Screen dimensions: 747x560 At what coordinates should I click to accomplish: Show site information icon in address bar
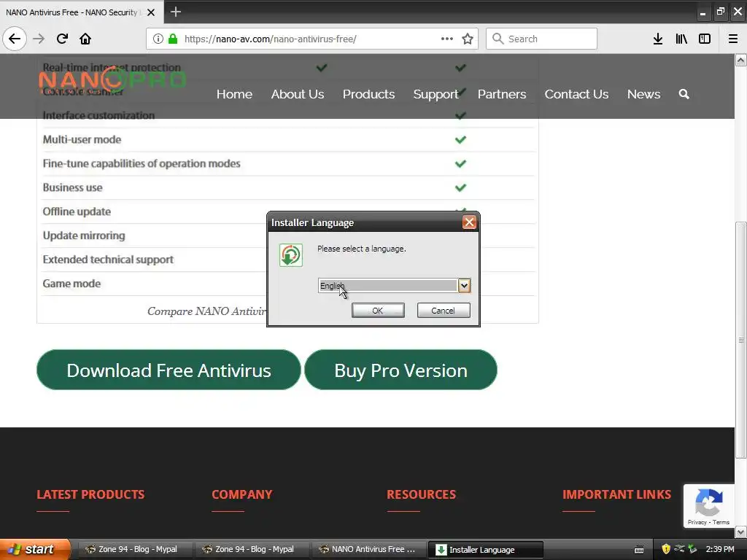point(158,39)
